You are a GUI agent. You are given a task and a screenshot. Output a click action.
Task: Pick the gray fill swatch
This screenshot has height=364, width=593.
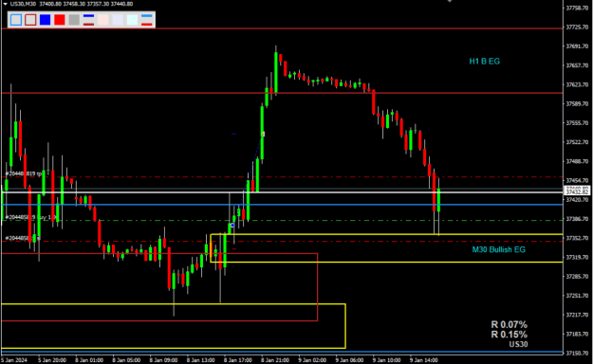pyautogui.click(x=74, y=20)
